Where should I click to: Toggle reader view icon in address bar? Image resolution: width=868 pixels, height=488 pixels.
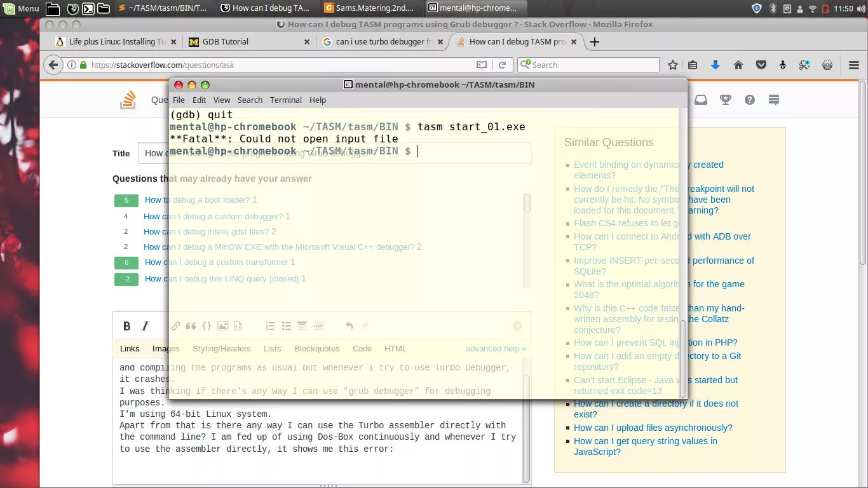point(482,65)
